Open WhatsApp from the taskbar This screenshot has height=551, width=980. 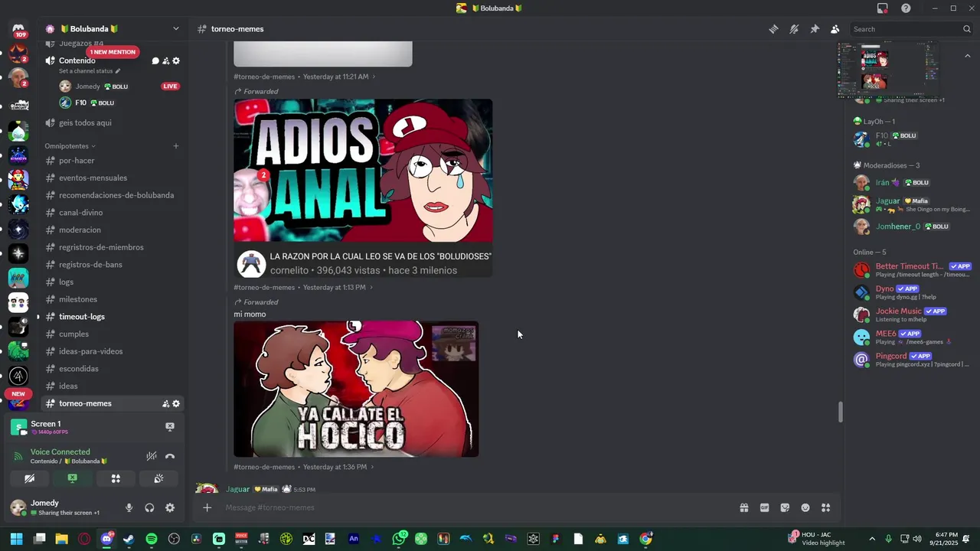click(x=399, y=539)
